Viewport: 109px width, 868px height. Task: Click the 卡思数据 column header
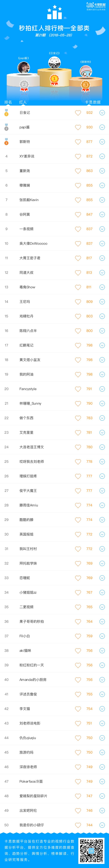[x=93, y=102]
